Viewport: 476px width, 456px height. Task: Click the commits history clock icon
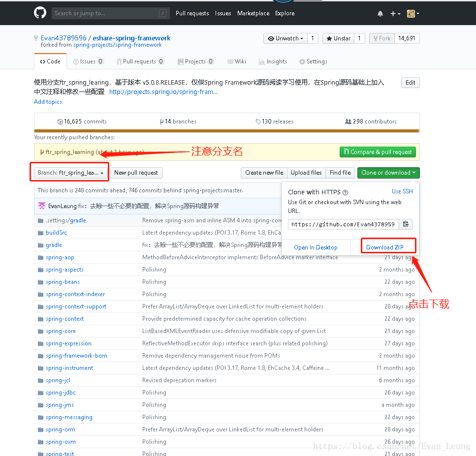pyautogui.click(x=60, y=122)
